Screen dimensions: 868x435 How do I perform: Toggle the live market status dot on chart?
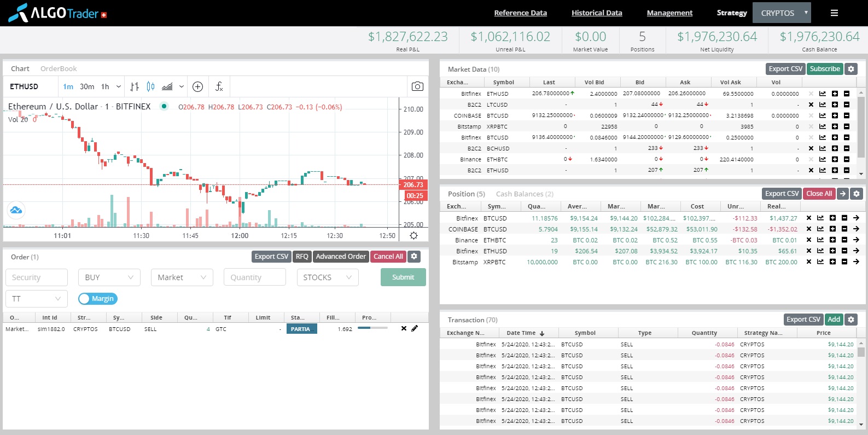coord(164,106)
